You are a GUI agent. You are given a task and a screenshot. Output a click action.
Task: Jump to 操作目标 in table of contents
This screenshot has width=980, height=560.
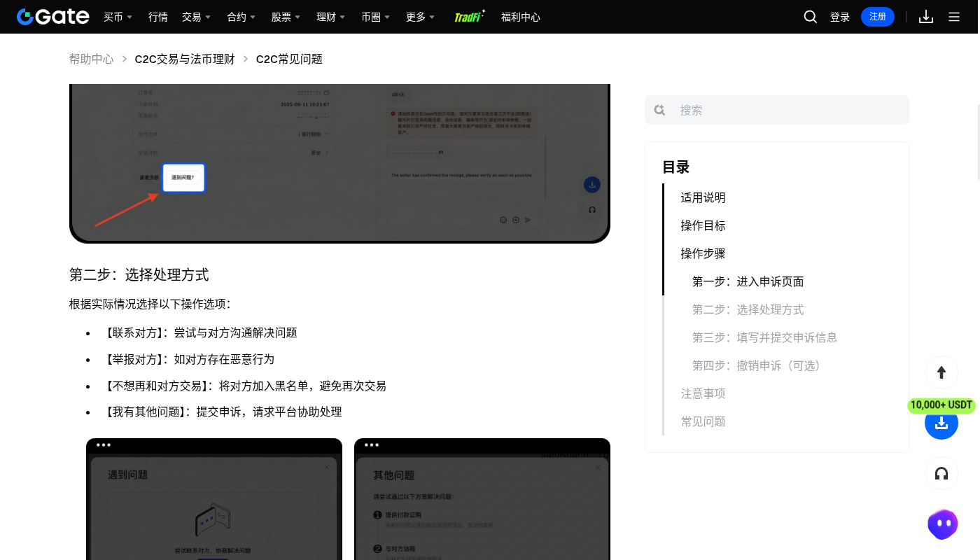point(703,225)
